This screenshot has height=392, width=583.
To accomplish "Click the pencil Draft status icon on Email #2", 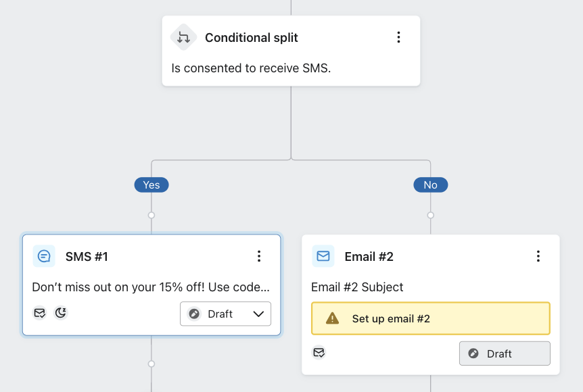I will [x=474, y=353].
